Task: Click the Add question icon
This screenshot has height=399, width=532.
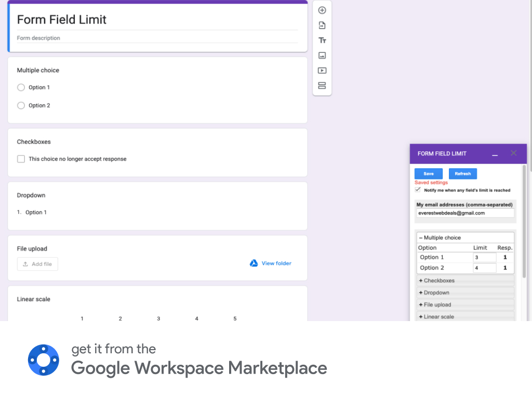Action: [322, 10]
